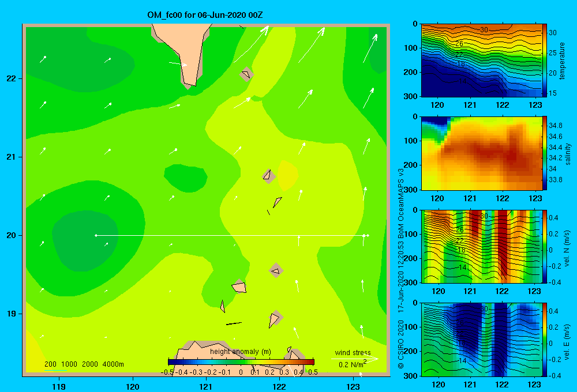Select the "height anomaly (m)" label
The height and width of the screenshot is (392, 577).
[240, 352]
